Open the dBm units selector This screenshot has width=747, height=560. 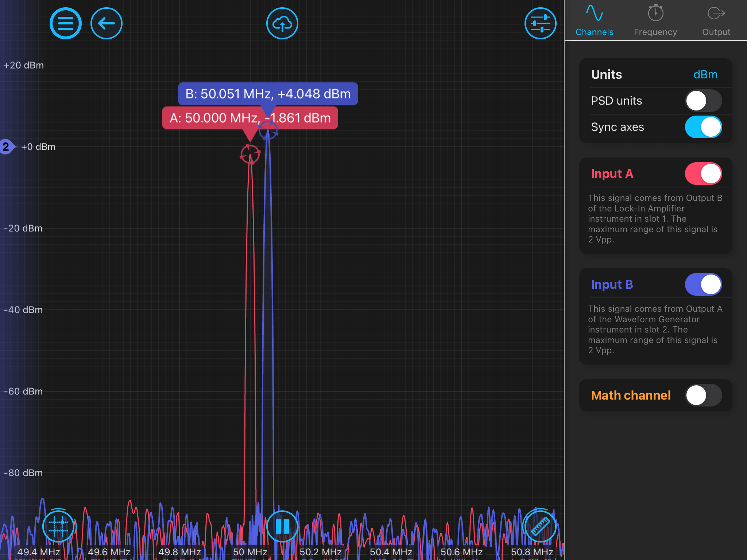point(705,75)
